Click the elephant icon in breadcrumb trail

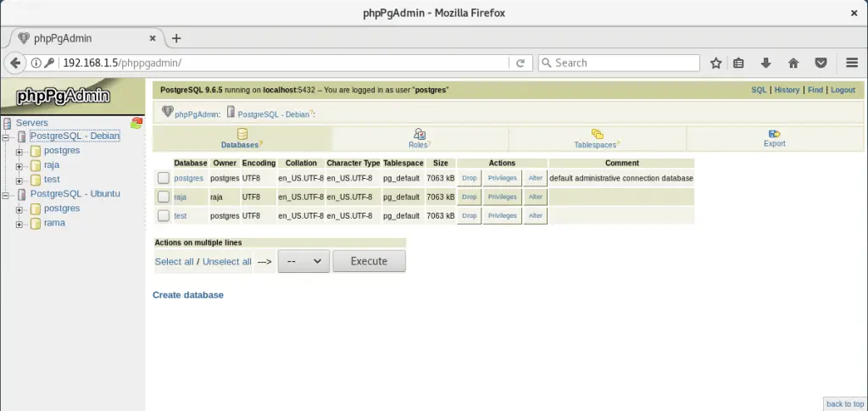pos(167,111)
